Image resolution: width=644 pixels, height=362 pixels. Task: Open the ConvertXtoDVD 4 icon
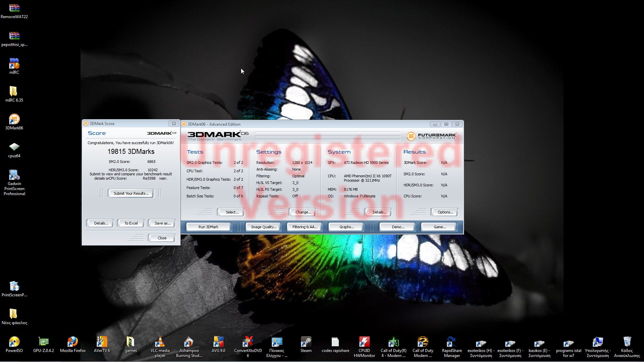coord(248,342)
